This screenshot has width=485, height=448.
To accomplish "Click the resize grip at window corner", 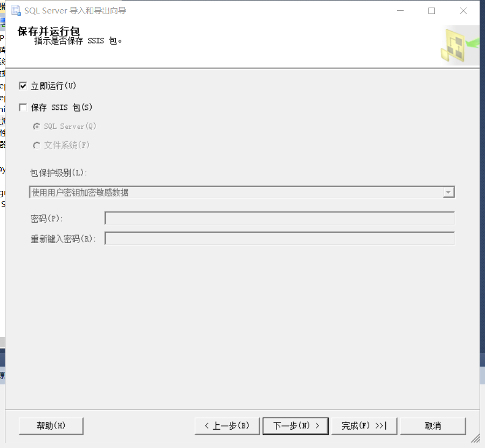I will [475, 438].
